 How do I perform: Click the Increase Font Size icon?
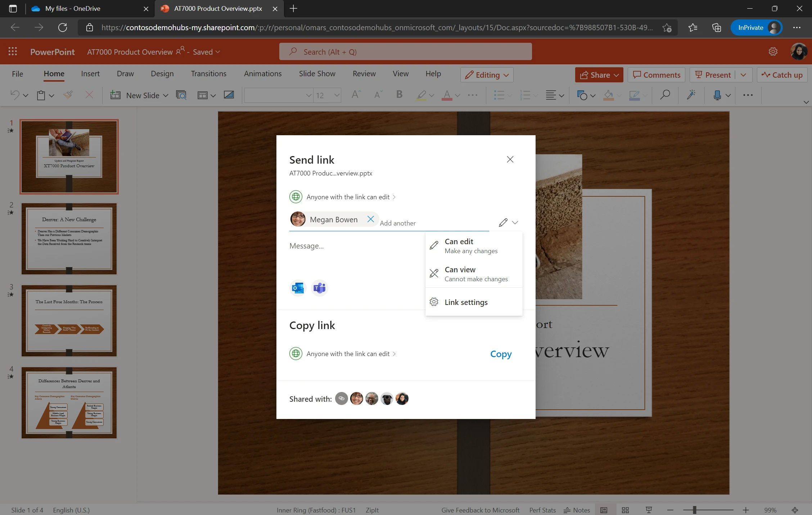tap(355, 95)
